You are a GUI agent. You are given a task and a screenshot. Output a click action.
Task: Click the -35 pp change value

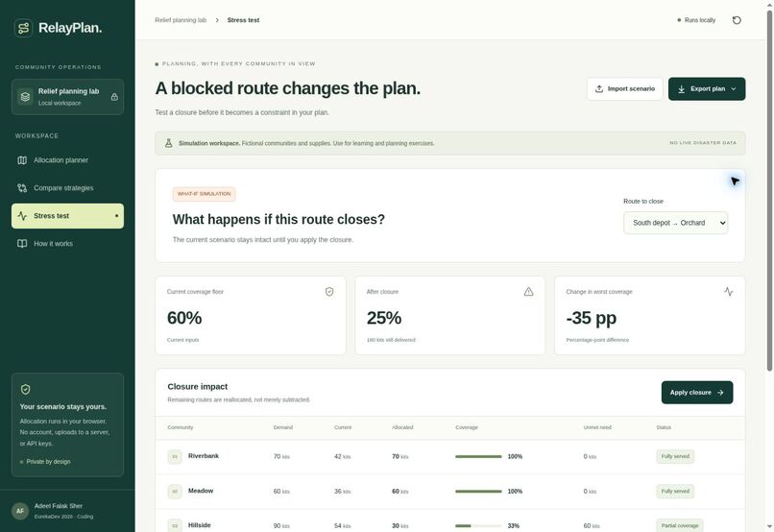pos(592,318)
